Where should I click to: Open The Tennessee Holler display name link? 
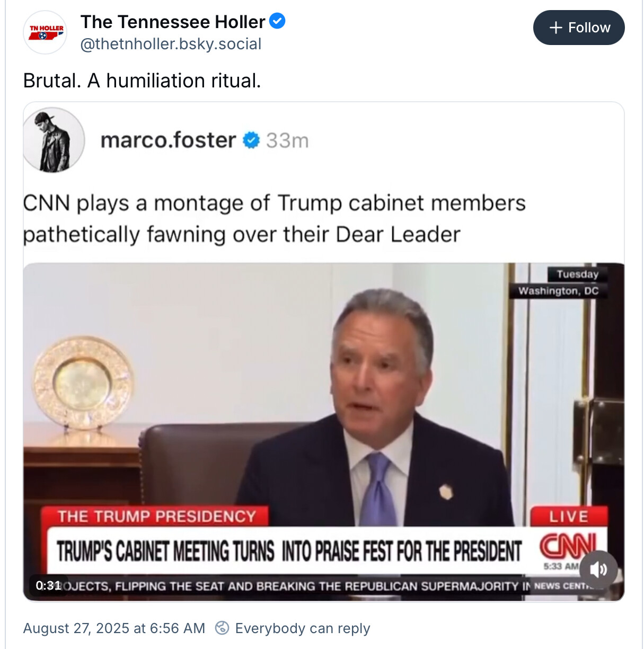173,22
